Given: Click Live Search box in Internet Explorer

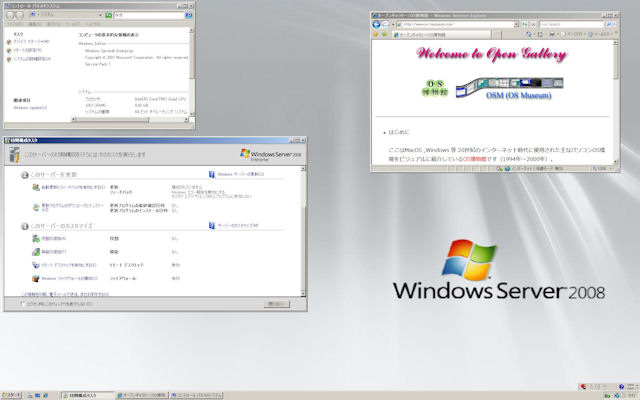Looking at the screenshot, I should point(571,24).
